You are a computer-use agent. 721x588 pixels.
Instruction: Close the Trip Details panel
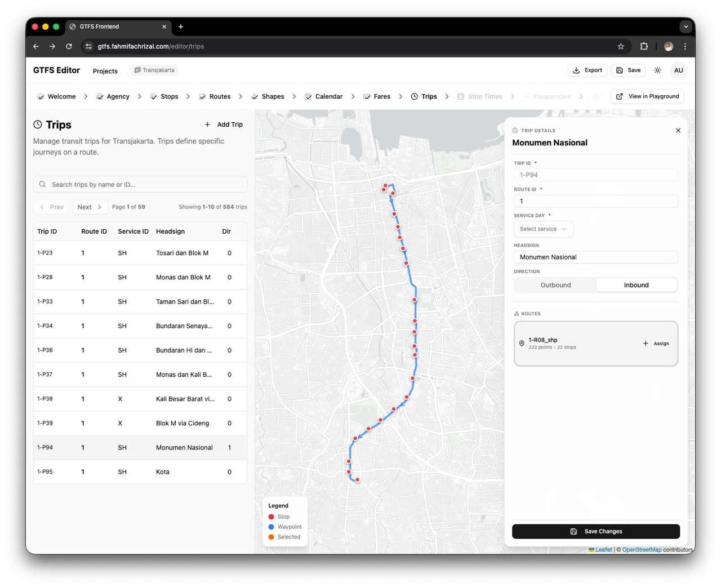click(678, 131)
